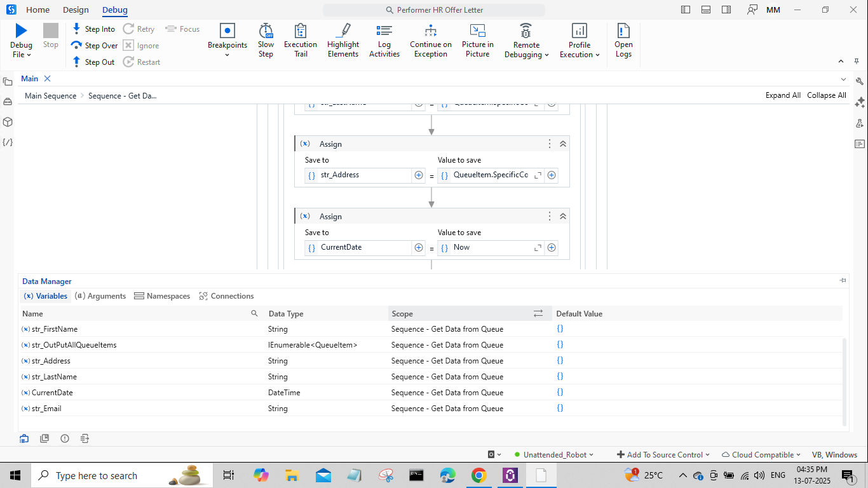Start debugging with the Debug File play icon
Viewport: 868px width, 488px height.
pyautogui.click(x=21, y=30)
